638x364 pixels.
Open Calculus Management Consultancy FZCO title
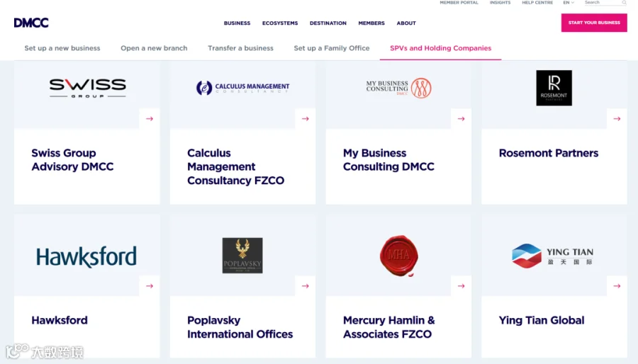[235, 166]
